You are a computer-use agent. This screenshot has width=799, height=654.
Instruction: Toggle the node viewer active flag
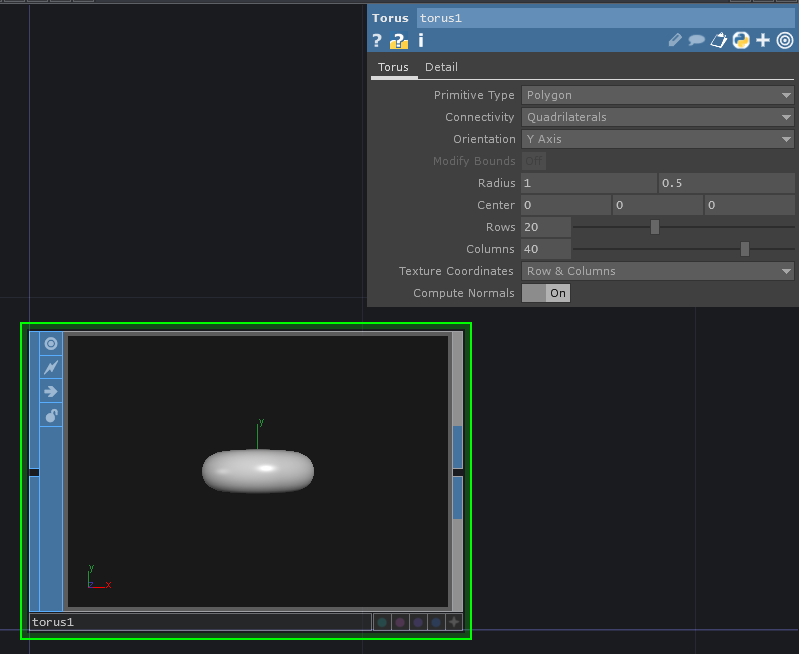[x=51, y=344]
